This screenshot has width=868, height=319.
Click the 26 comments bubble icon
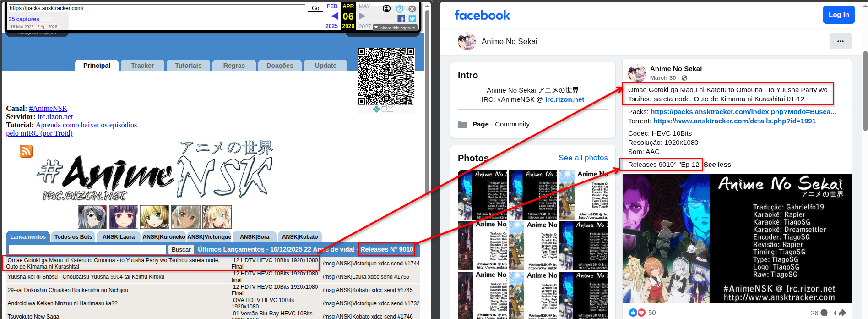(x=824, y=313)
